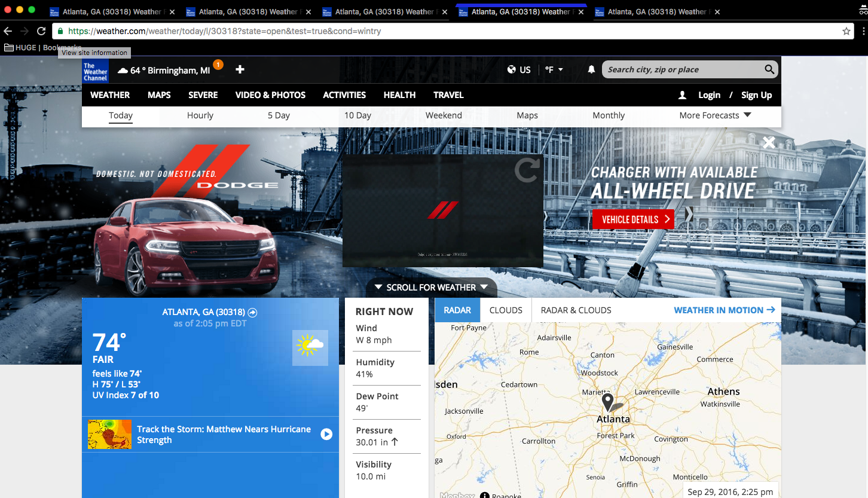
Task: Click the Sign Up link
Action: [x=756, y=95]
